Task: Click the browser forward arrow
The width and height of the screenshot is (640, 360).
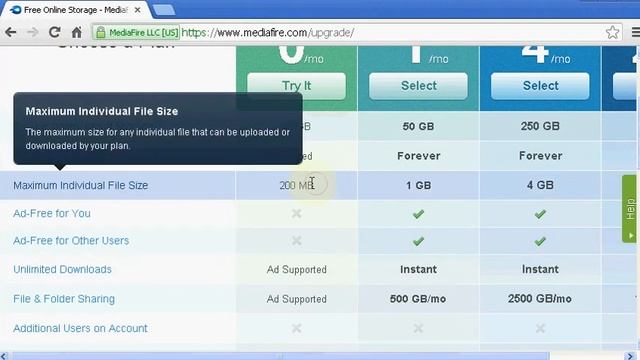Action: 32,32
